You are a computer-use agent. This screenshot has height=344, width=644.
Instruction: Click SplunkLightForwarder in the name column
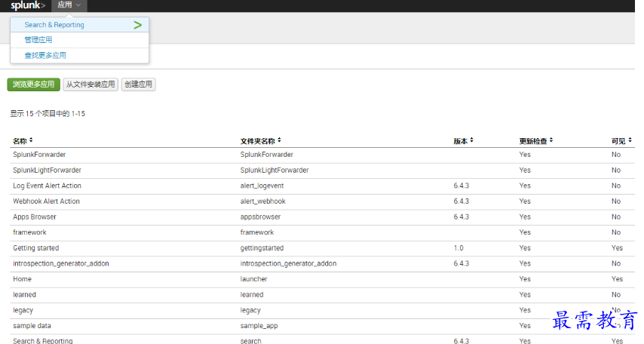[48, 170]
